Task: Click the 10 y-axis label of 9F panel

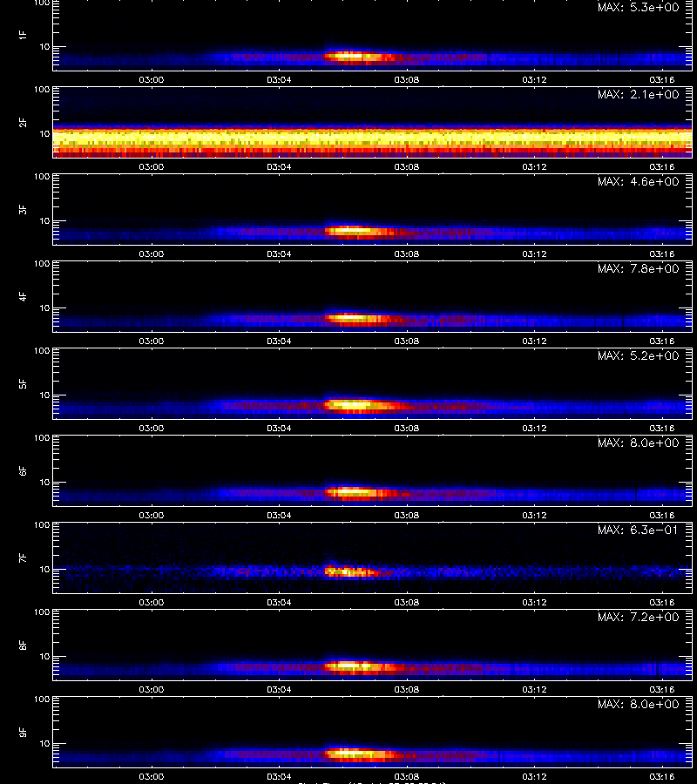Action: [x=44, y=744]
